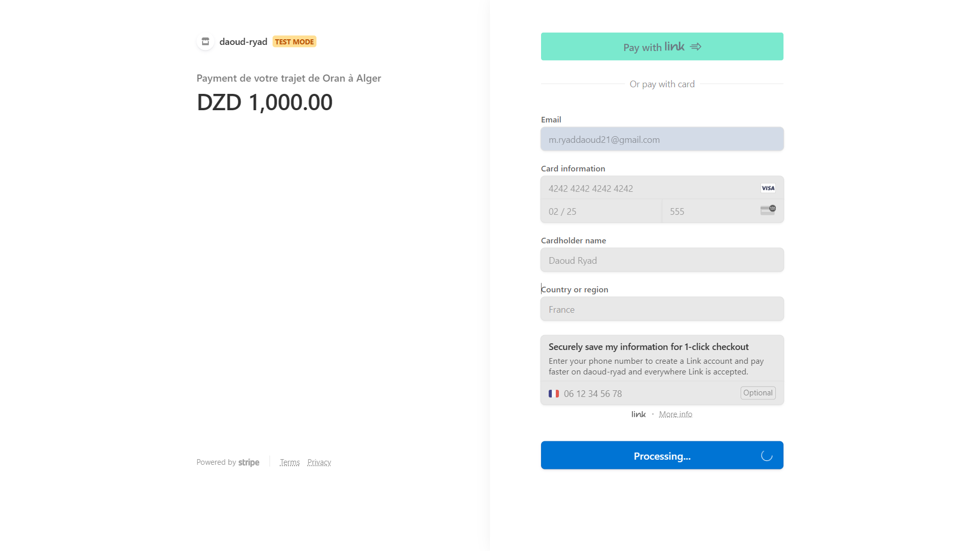Click the arrow icon in Pay with link
The image size is (980, 551).
(x=696, y=46)
